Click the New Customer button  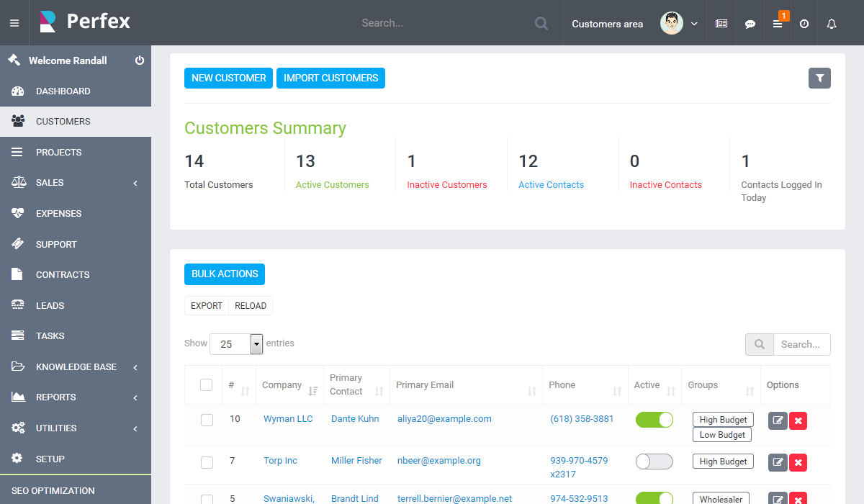228,78
